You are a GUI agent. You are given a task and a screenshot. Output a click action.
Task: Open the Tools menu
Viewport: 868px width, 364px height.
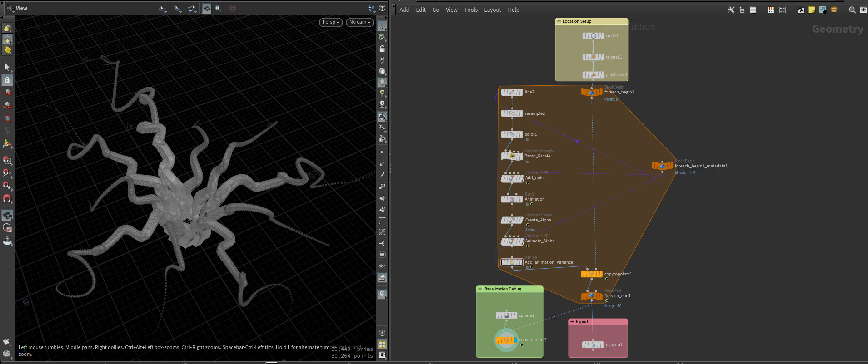pos(470,10)
